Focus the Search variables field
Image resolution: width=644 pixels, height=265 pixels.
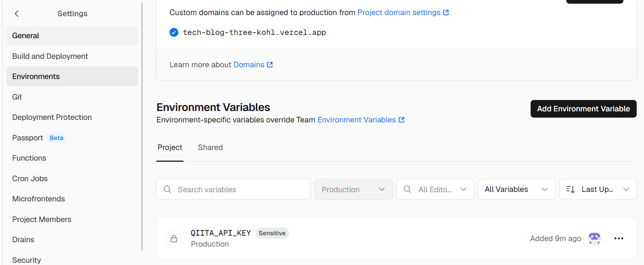(233, 189)
